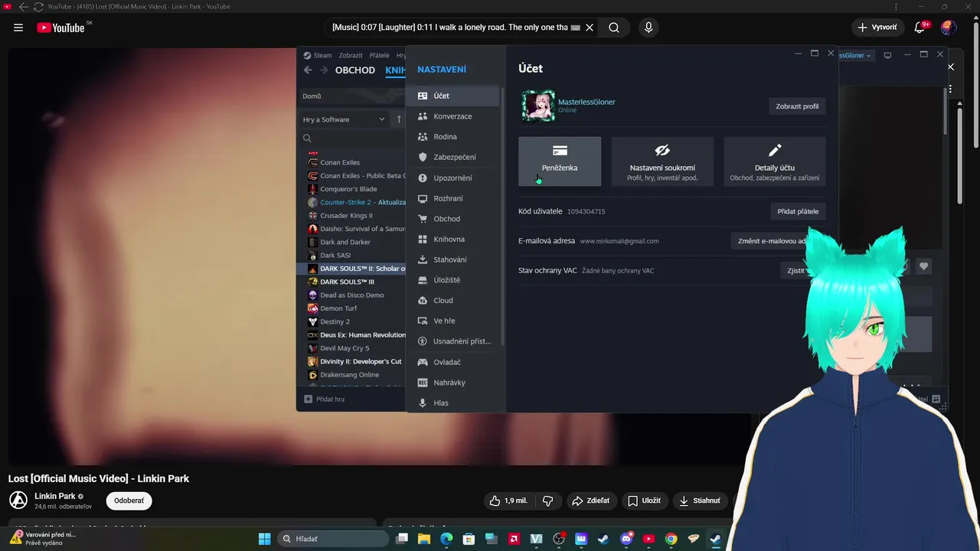Viewport: 980px width, 551px height.
Task: Run the YouTube search magnifier button
Action: coord(614,28)
